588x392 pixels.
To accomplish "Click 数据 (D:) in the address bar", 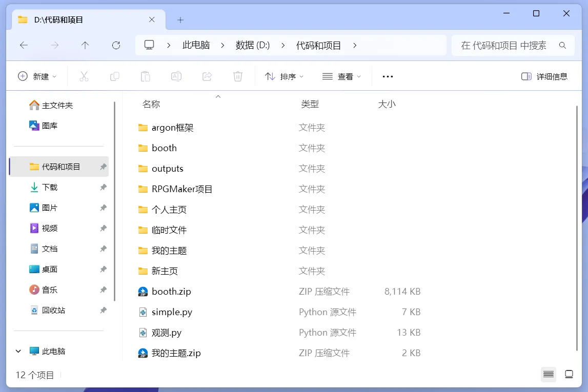I will [x=252, y=46].
